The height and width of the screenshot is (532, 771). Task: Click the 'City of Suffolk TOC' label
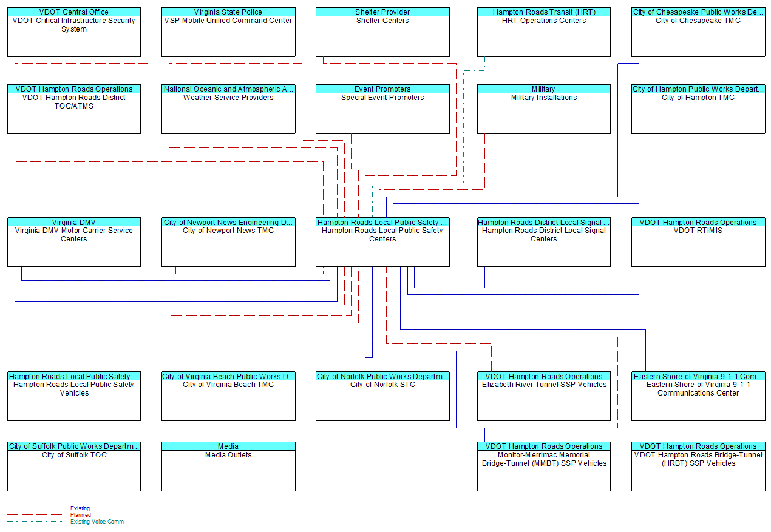tap(74, 455)
